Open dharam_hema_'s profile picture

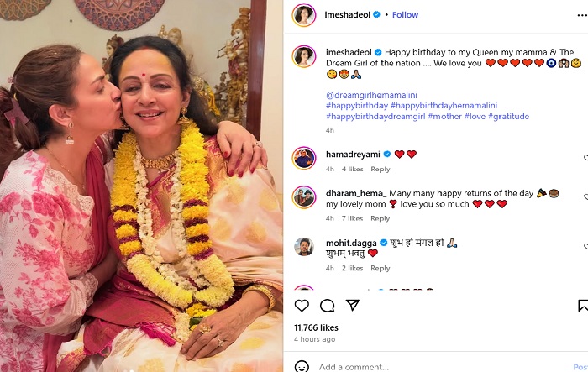tap(303, 196)
